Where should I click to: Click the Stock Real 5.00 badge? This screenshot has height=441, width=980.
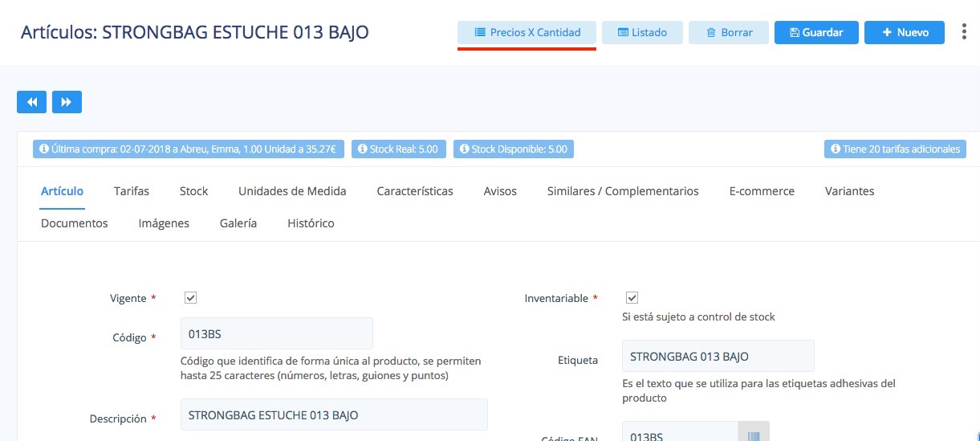[397, 149]
